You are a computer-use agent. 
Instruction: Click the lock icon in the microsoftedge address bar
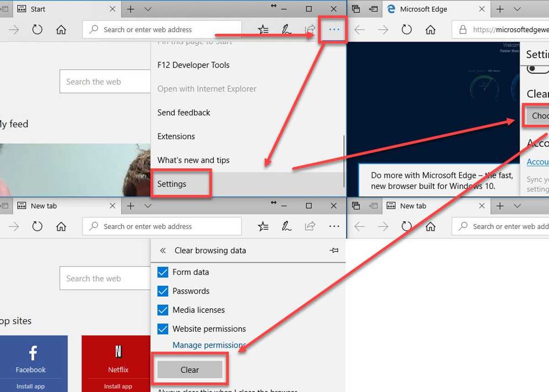463,30
